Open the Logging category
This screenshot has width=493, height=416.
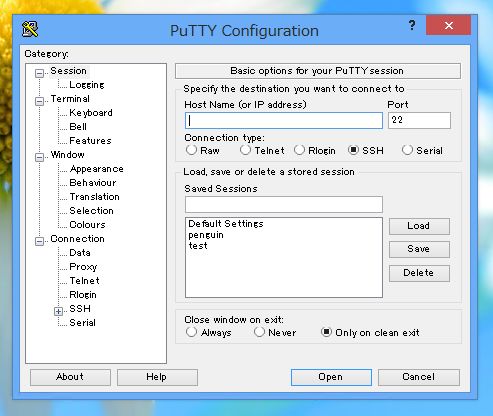(87, 85)
